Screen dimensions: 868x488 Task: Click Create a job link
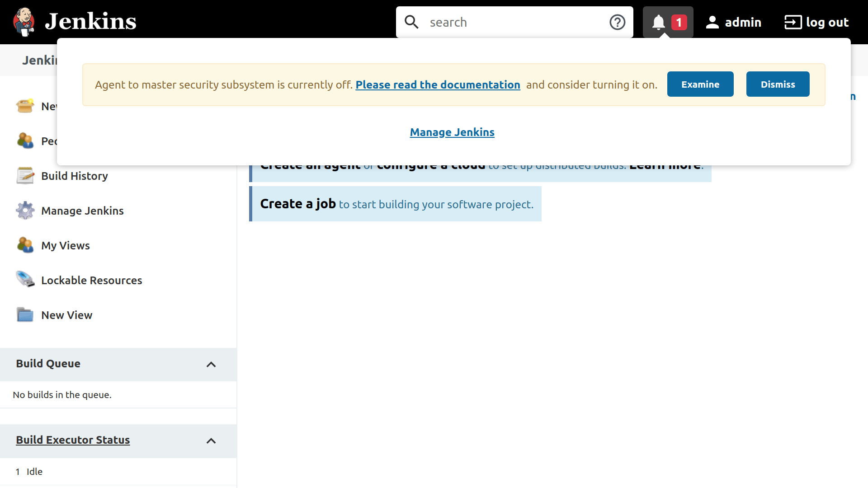(x=298, y=204)
